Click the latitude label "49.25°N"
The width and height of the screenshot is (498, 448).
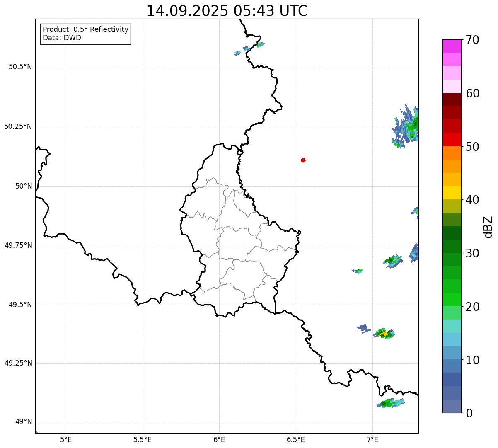18,363
